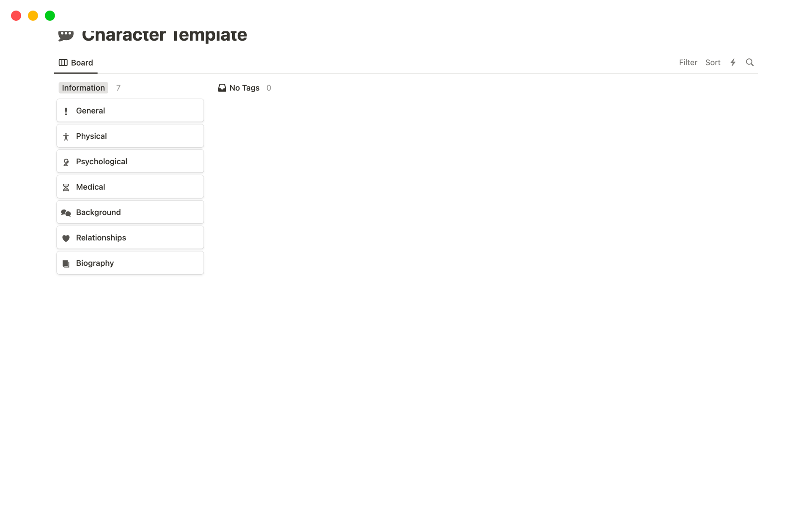This screenshot has height=508, width=812.
Task: Click the Board view icon
Action: 63,63
